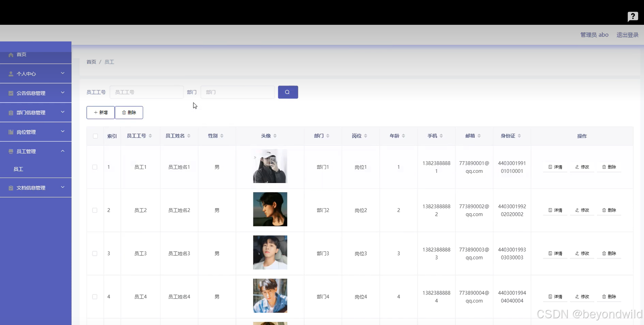644x325 pixels.
Task: Click 删除 for 员工1
Action: coord(609,167)
